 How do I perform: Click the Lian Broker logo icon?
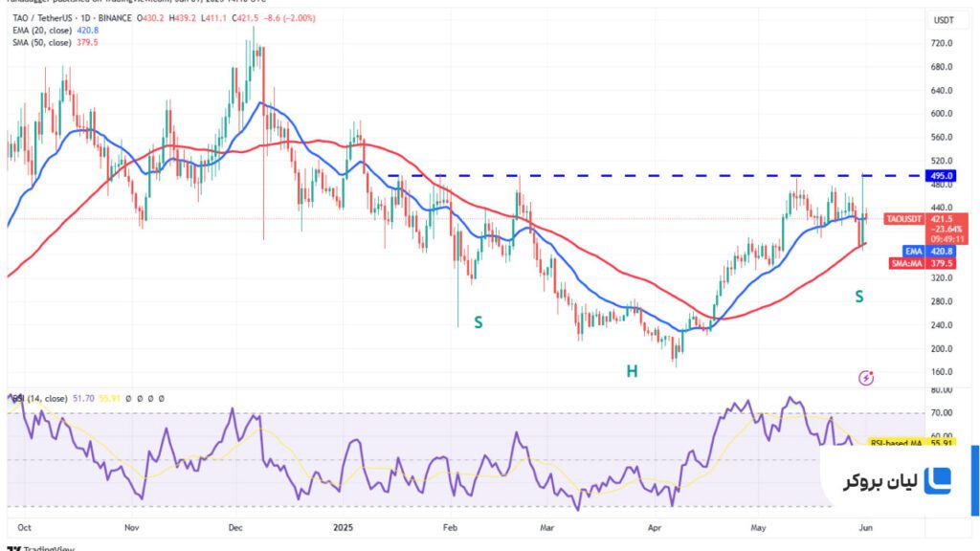pyautogui.click(x=938, y=480)
